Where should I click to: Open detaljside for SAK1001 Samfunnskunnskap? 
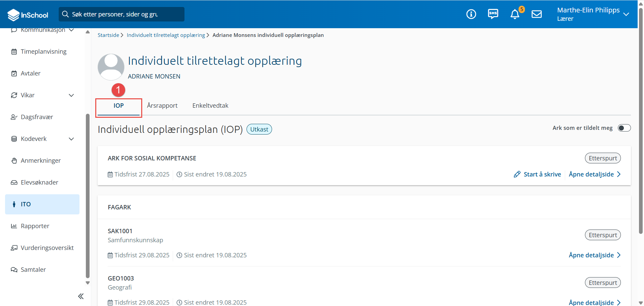tap(595, 255)
